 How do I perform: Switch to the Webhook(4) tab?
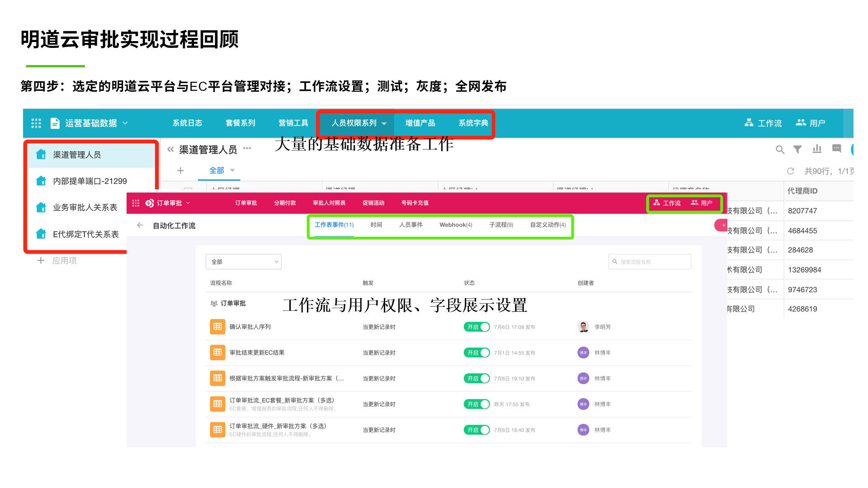point(456,225)
